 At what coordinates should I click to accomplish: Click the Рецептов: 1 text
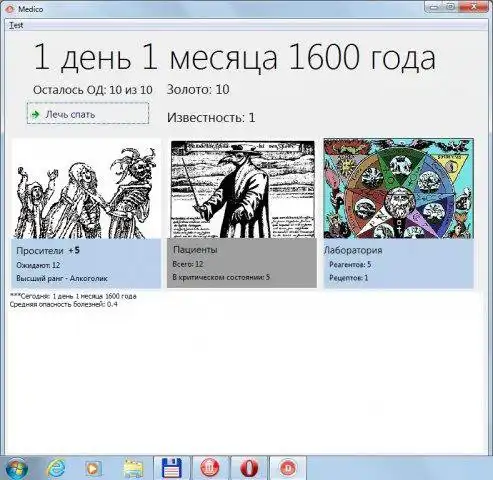[348, 278]
